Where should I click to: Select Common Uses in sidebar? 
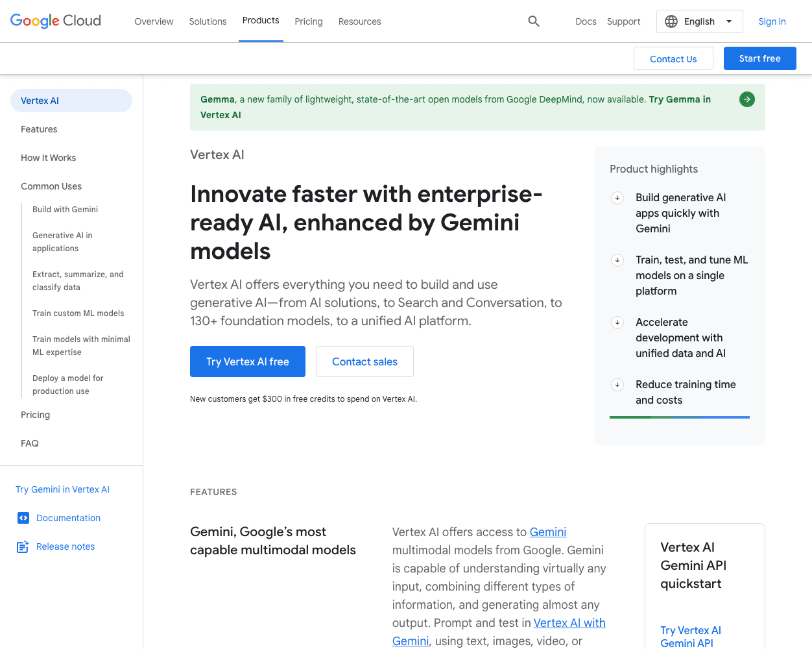(x=51, y=186)
